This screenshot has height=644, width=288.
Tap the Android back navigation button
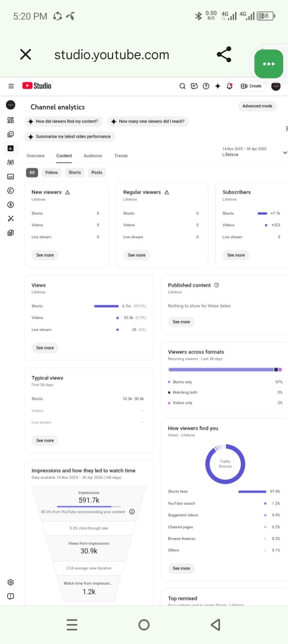click(215, 625)
